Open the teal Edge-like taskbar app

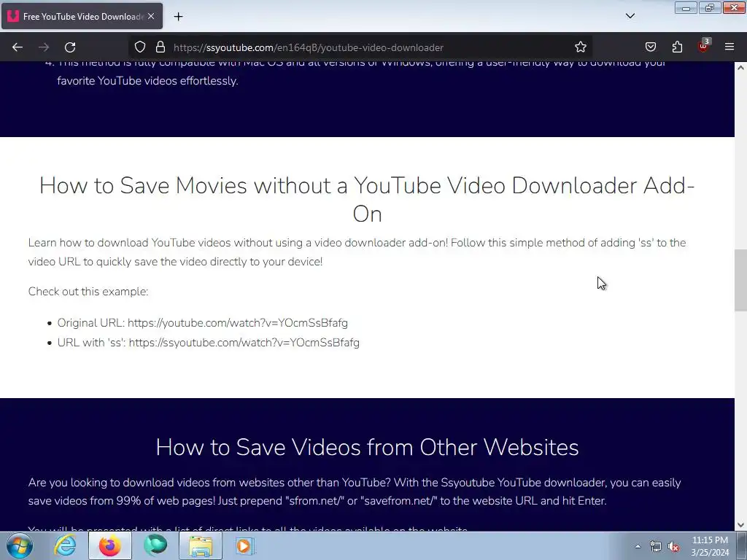point(155,545)
